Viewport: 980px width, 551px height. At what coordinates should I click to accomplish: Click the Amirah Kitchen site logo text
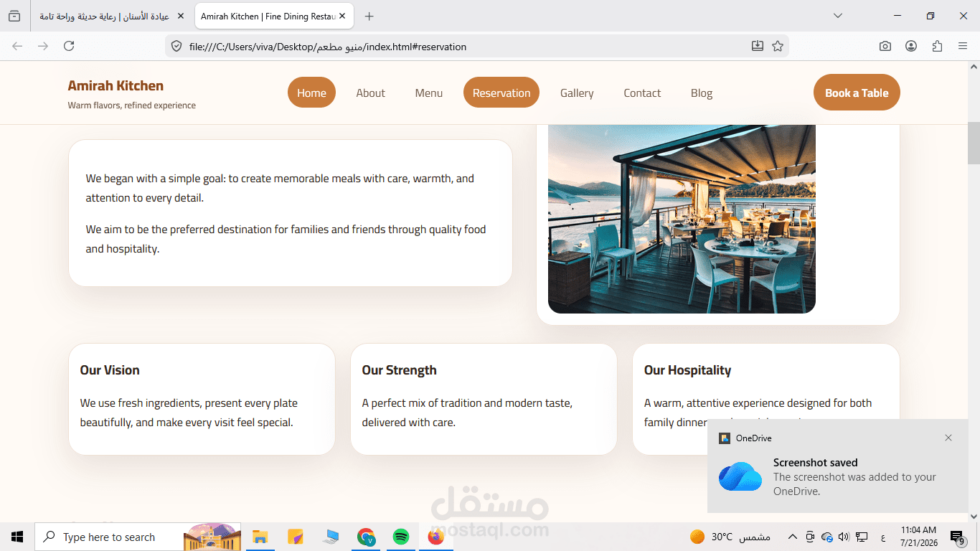coord(116,85)
